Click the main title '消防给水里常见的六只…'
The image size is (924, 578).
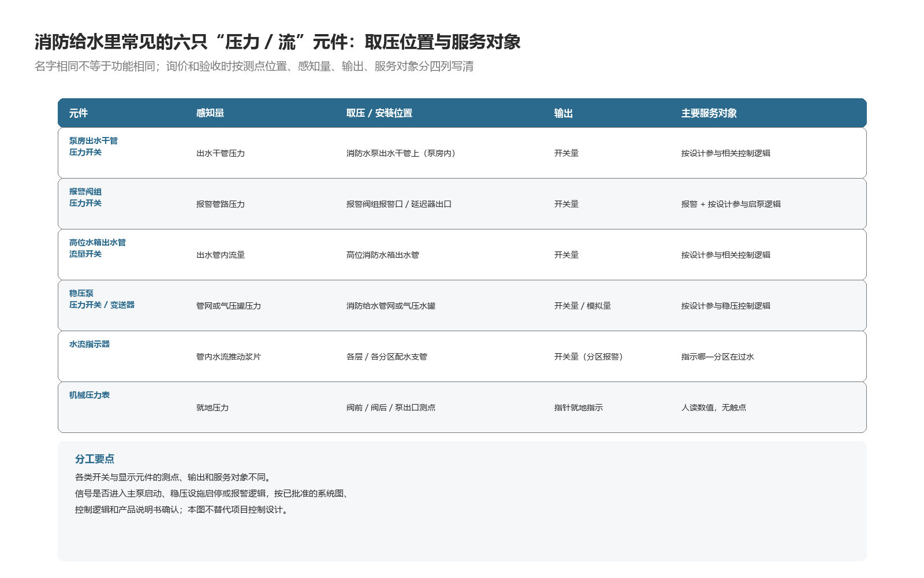278,42
